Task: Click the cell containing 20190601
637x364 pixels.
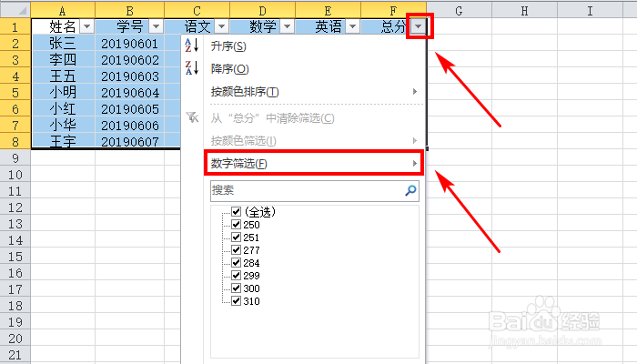Action: pos(129,43)
